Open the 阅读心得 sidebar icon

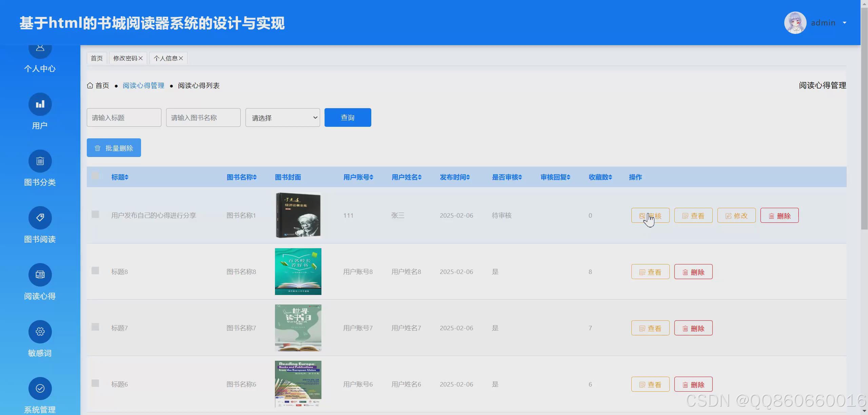click(x=40, y=275)
